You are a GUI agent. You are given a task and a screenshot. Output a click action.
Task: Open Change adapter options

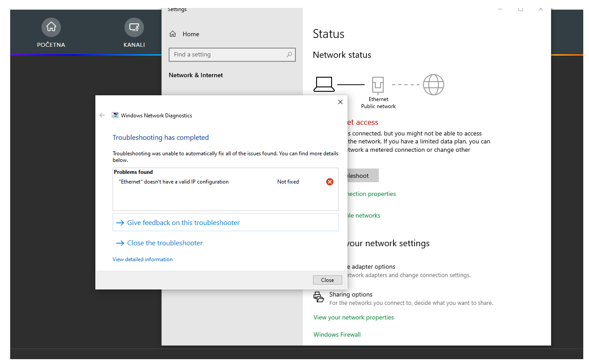click(371, 266)
